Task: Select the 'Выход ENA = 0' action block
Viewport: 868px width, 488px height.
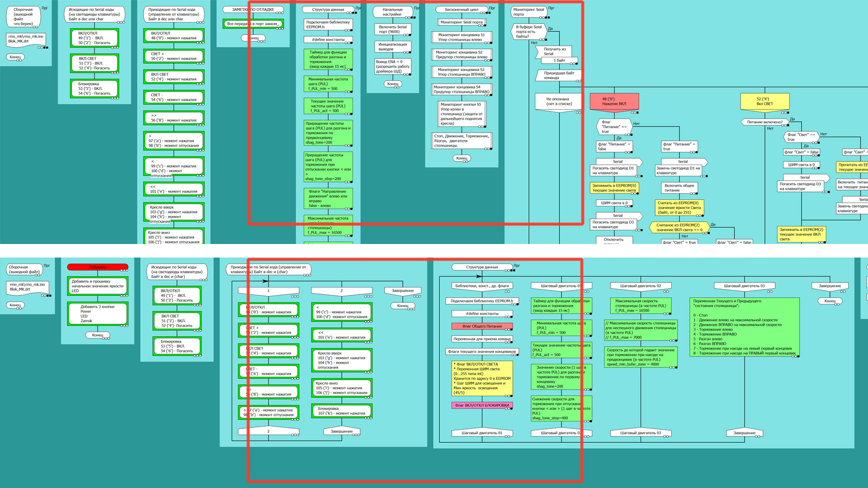Action: click(x=392, y=66)
